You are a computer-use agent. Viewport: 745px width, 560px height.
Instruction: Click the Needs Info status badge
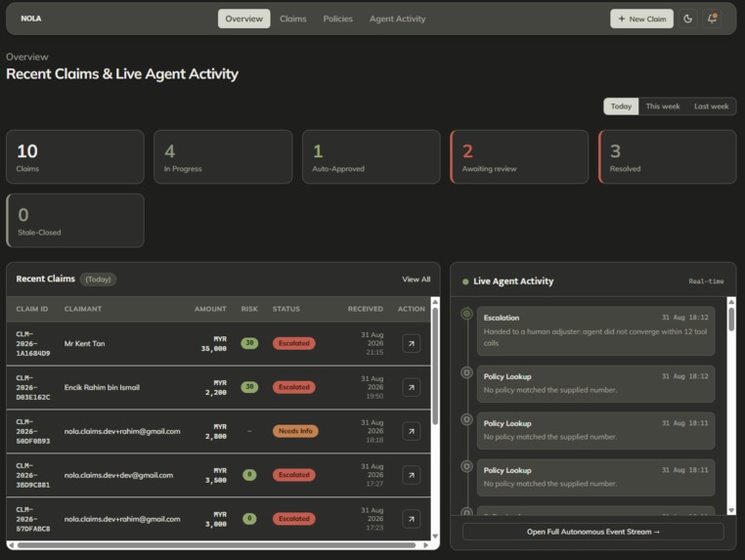tap(295, 431)
